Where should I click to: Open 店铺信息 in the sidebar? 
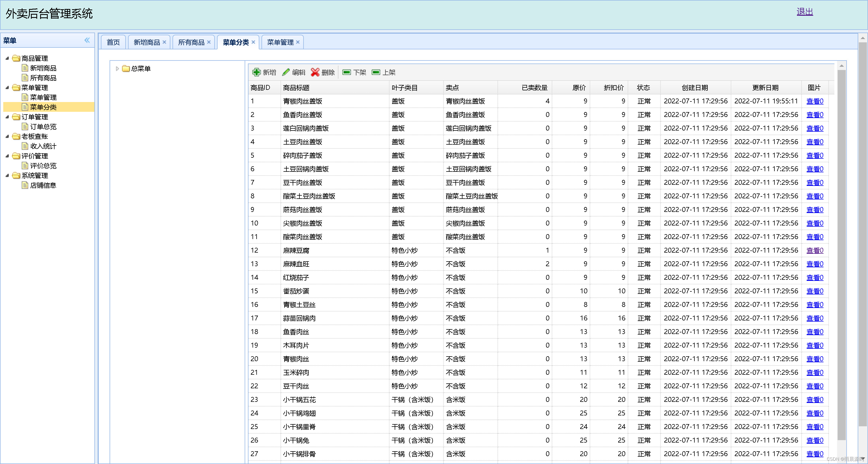[43, 185]
